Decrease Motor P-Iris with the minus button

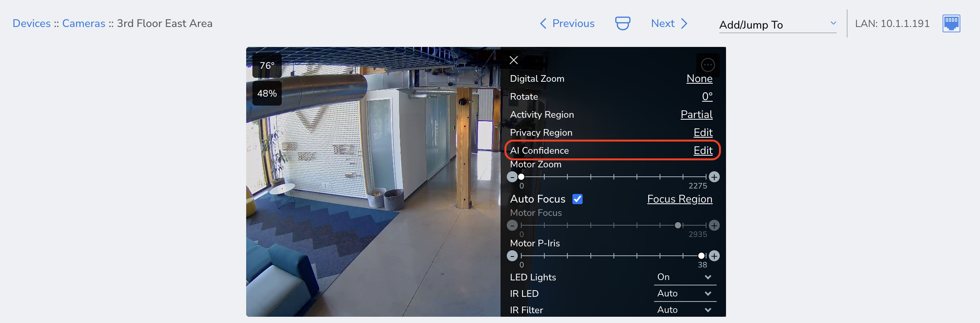click(512, 256)
